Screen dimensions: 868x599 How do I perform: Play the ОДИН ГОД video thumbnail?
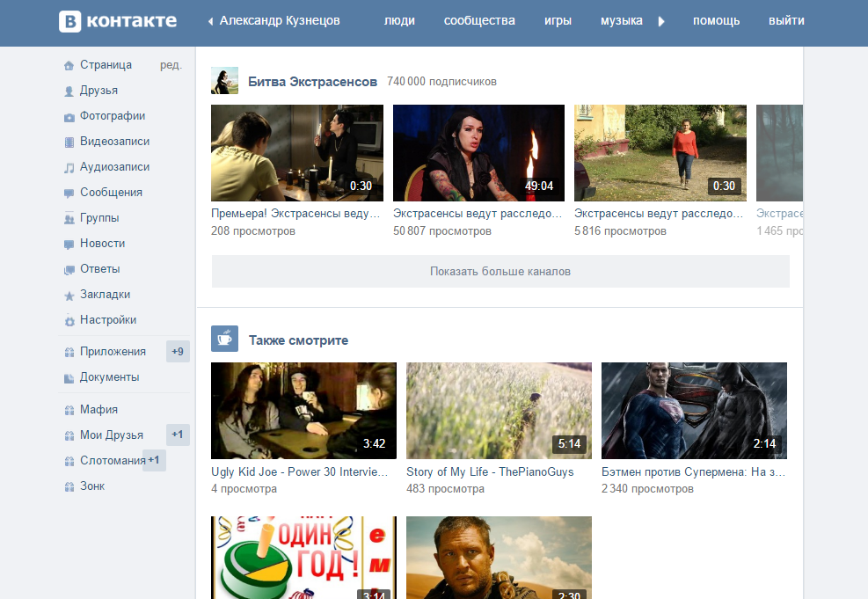click(x=304, y=558)
